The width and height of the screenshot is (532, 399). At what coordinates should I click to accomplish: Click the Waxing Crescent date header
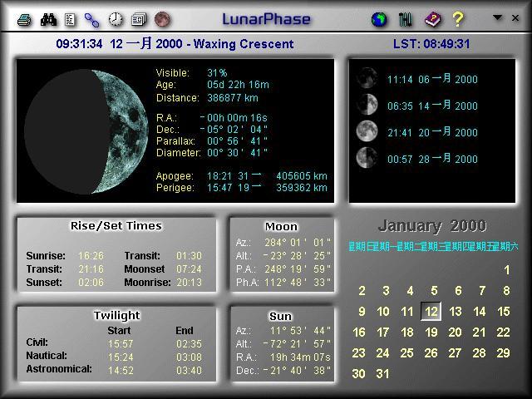[175, 44]
